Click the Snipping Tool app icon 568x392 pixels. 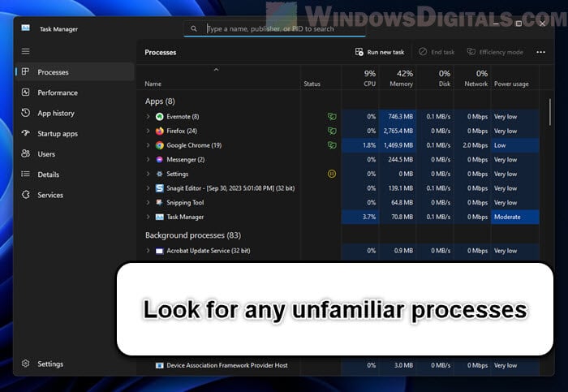[x=159, y=203]
